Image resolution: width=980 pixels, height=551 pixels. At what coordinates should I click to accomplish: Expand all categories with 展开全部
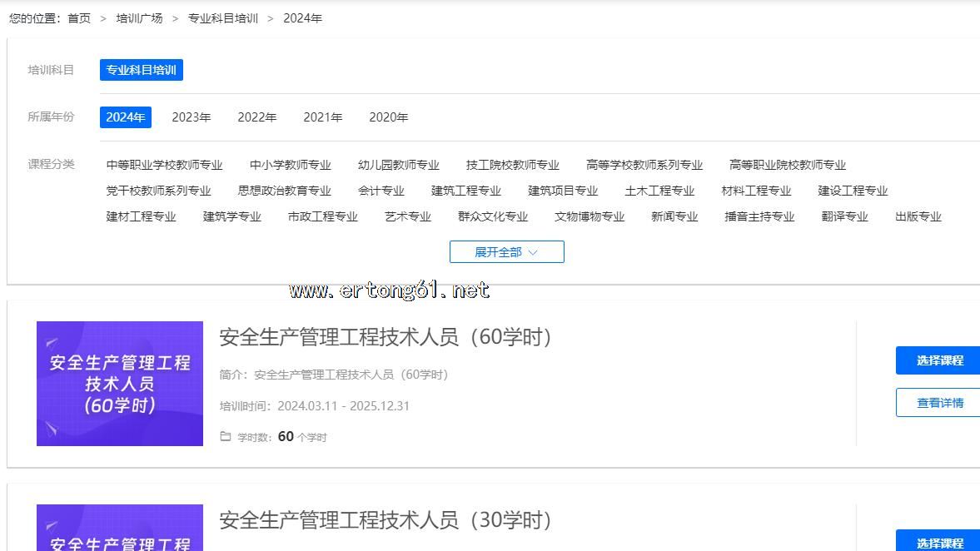(506, 252)
